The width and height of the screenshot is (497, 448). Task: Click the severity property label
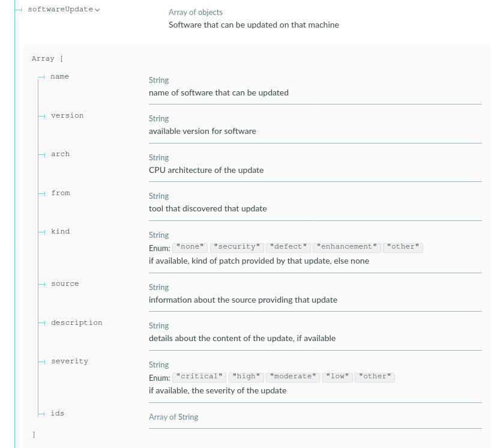[70, 362]
